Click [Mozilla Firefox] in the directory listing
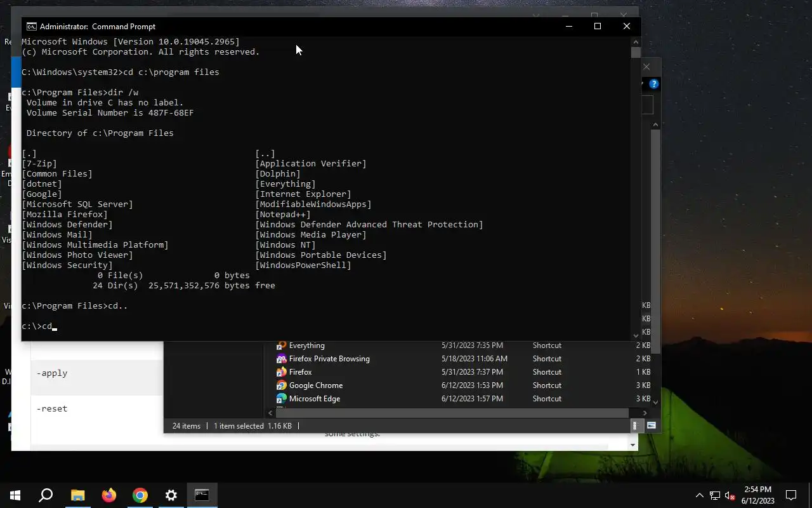Image resolution: width=812 pixels, height=508 pixels. (65, 215)
